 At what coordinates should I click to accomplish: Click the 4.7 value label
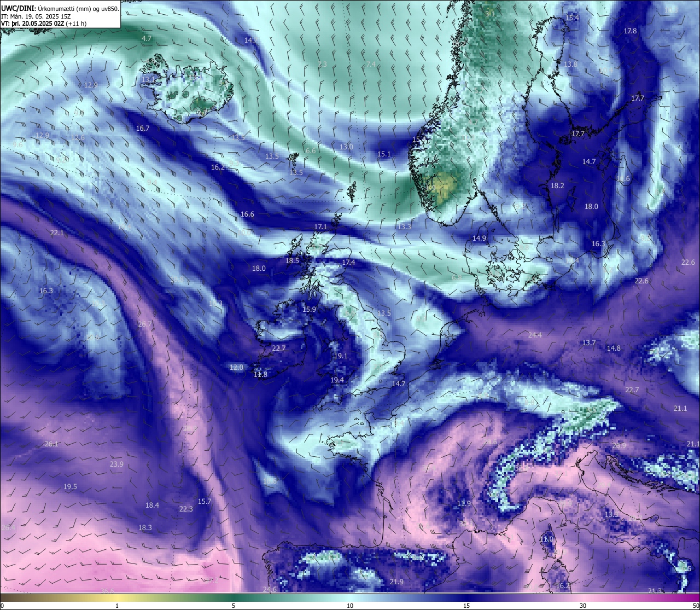tap(147, 39)
